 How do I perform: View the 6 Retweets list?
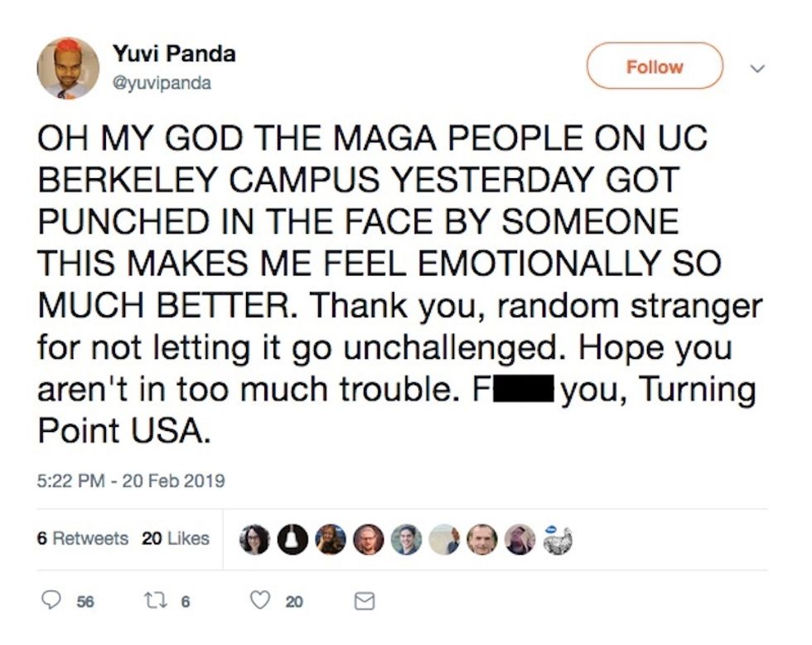pyautogui.click(x=83, y=538)
